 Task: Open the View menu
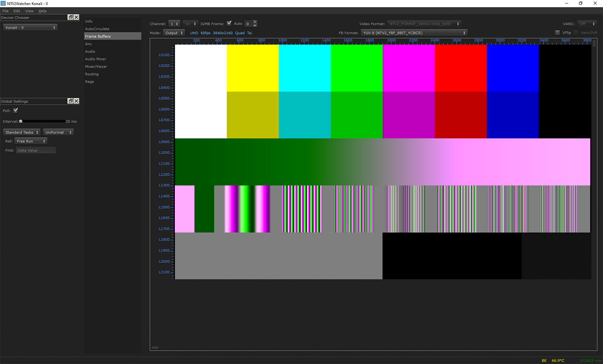pos(29,11)
